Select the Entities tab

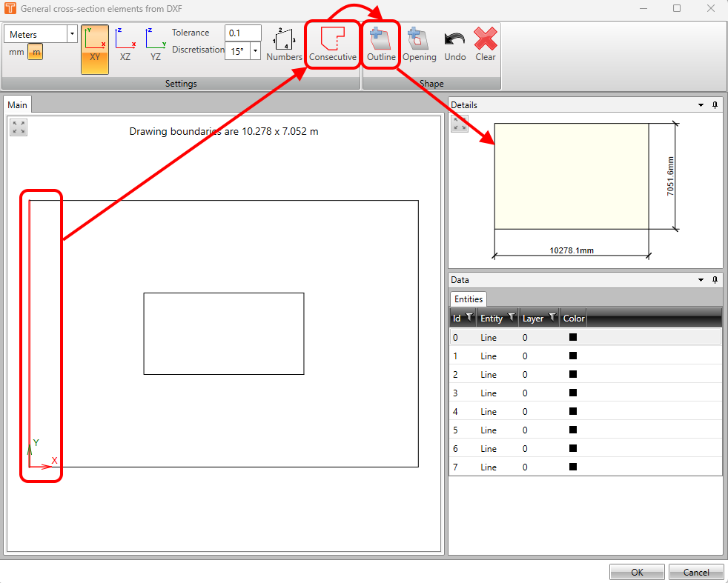pyautogui.click(x=468, y=299)
